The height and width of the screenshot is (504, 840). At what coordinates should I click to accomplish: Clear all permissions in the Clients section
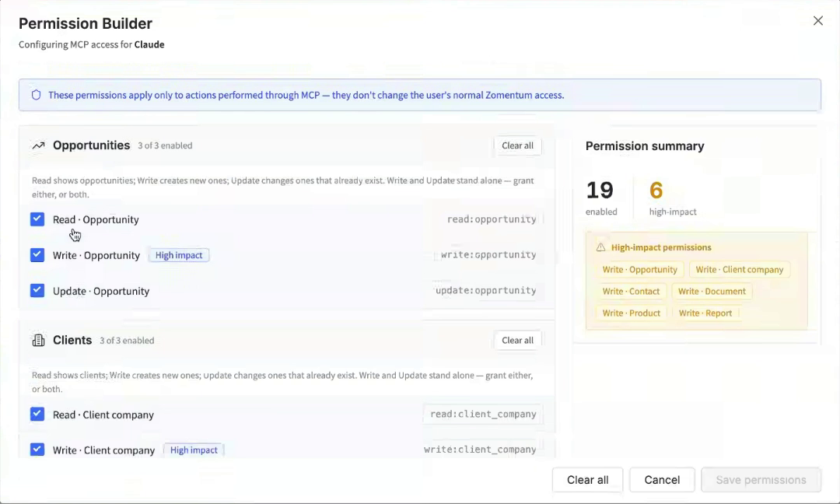[x=517, y=340]
